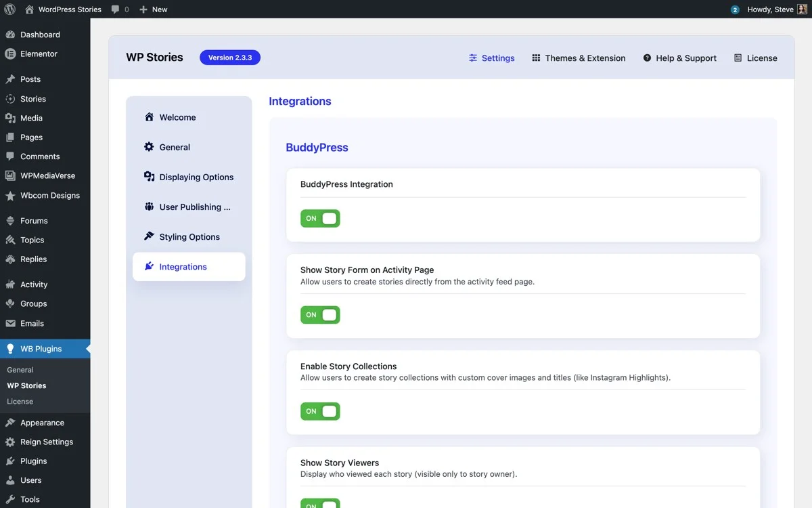Disable the BuddyPress Integration toggle
The width and height of the screenshot is (812, 508).
(x=320, y=218)
